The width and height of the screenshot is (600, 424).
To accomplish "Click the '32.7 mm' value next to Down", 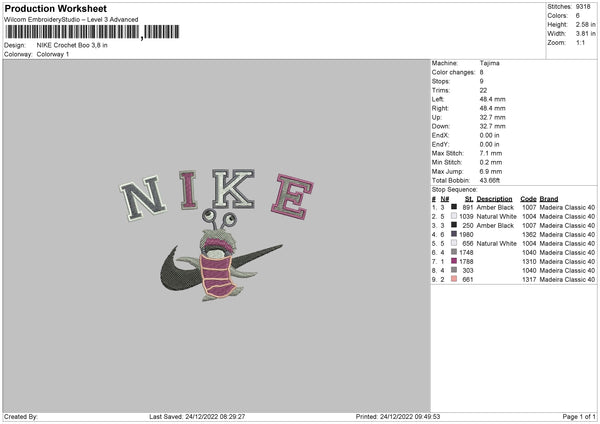I will pos(492,126).
